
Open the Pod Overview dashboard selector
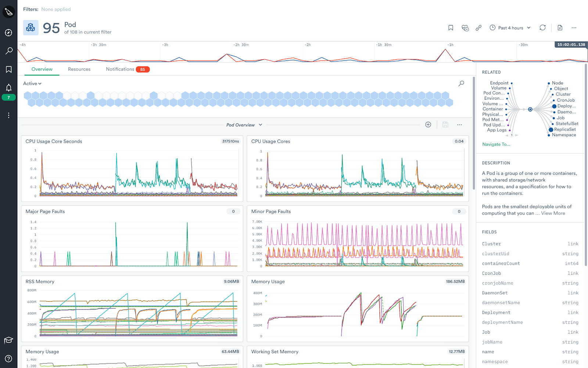[x=244, y=125]
